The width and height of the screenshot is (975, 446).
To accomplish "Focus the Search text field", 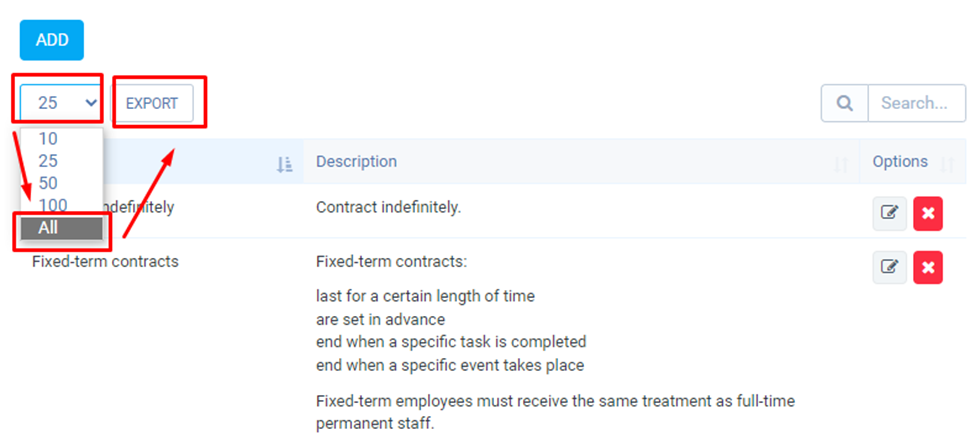I will [x=915, y=103].
